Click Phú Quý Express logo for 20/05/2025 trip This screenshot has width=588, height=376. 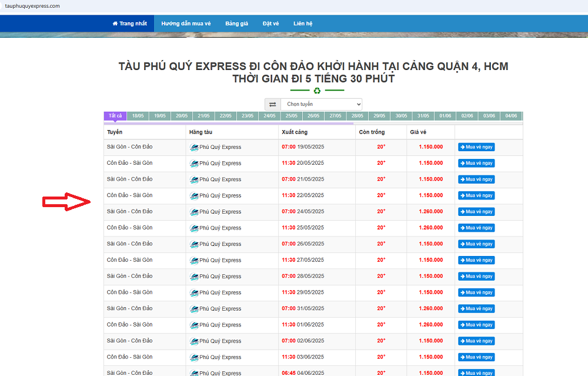(194, 163)
